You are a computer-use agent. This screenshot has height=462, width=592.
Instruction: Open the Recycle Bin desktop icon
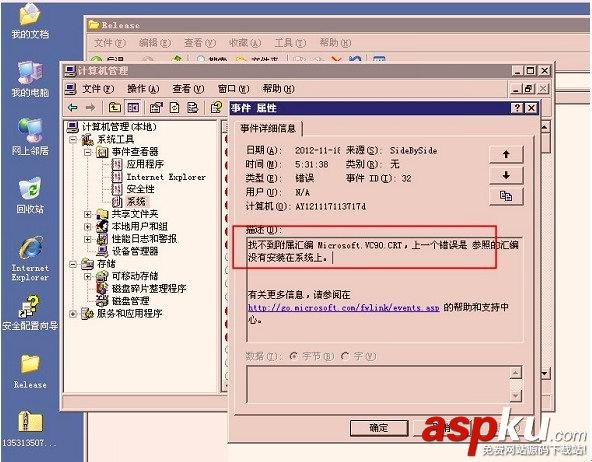[x=30, y=196]
